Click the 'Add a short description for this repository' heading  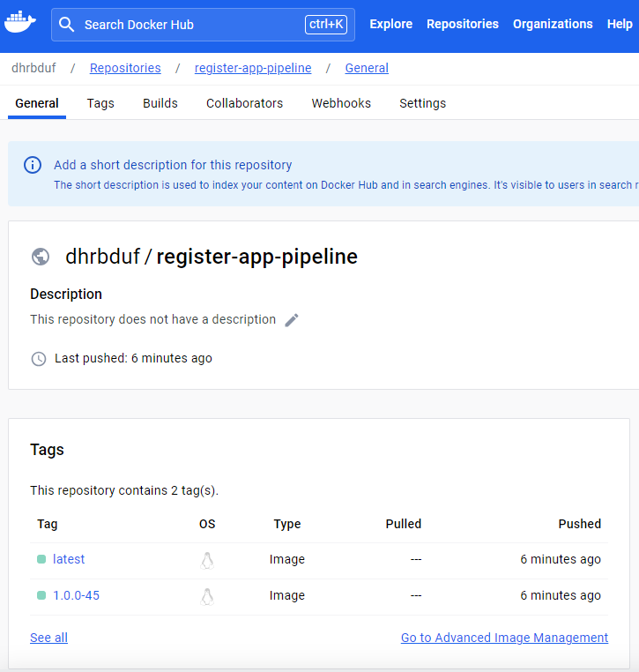[173, 165]
